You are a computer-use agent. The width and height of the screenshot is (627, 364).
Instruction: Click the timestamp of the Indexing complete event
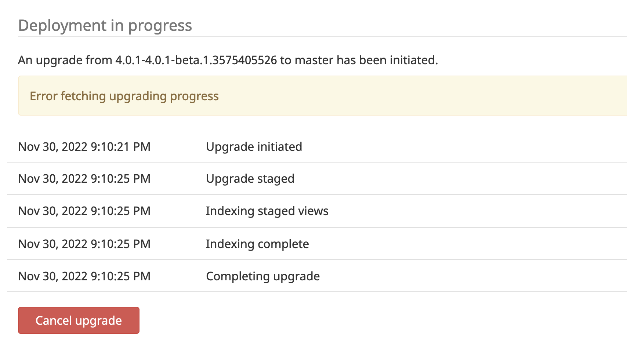click(x=84, y=244)
